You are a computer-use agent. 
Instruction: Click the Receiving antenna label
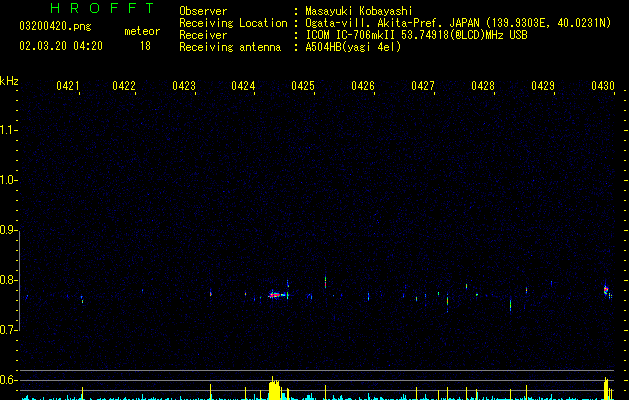(x=230, y=47)
